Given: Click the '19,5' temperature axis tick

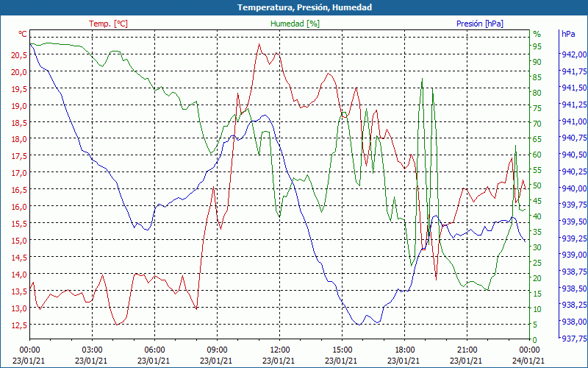Looking at the screenshot, I should pos(19,89).
